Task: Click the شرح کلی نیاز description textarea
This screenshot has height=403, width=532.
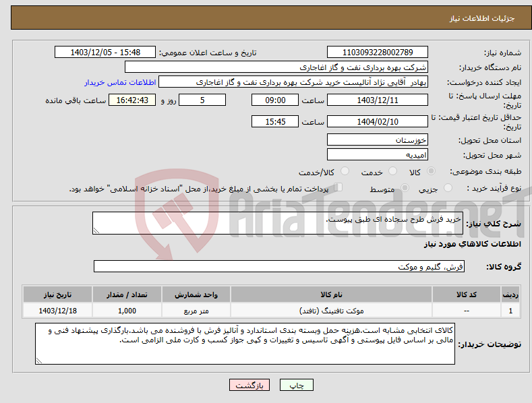Action: [x=278, y=223]
